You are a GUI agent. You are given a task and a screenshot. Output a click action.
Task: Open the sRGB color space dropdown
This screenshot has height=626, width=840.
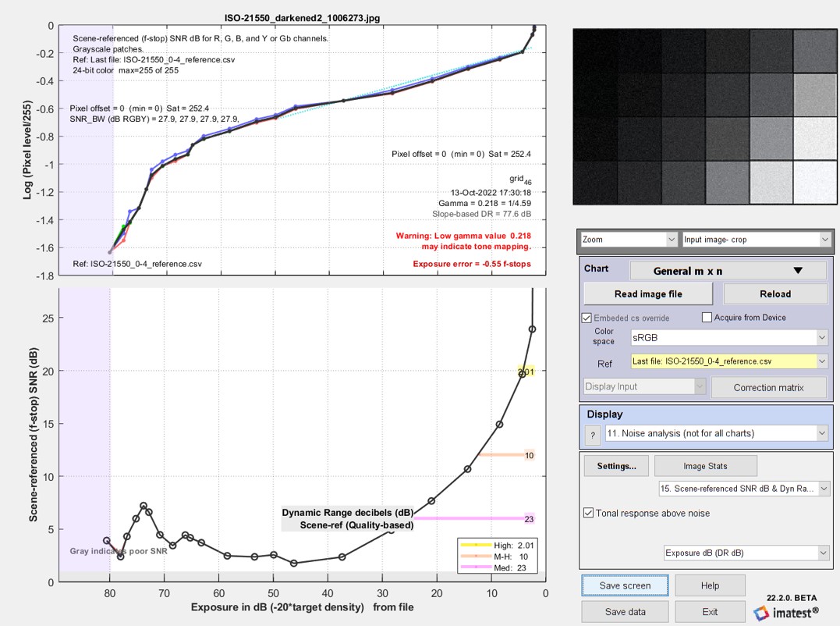[729, 338]
